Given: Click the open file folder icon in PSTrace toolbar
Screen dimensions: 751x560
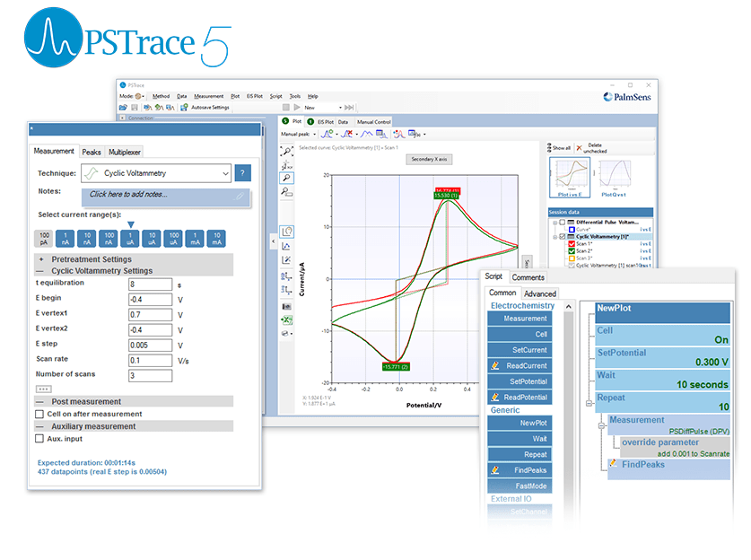Looking at the screenshot, I should click(x=123, y=108).
